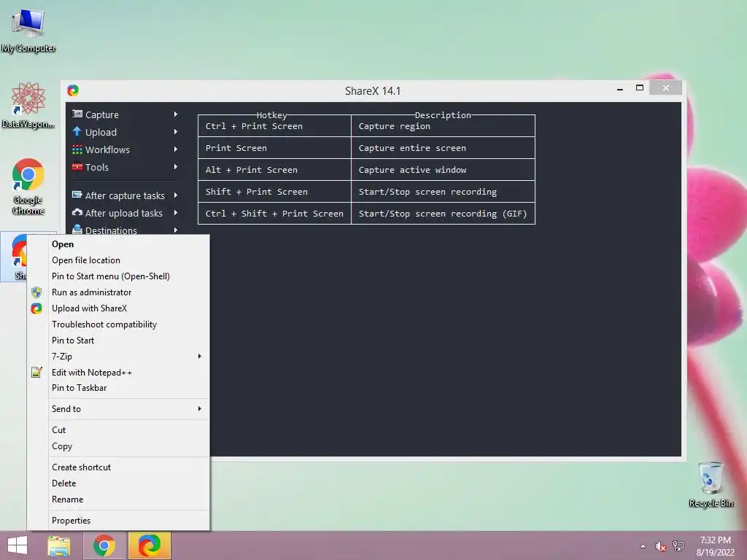Open Properties from context menu

coord(118,521)
